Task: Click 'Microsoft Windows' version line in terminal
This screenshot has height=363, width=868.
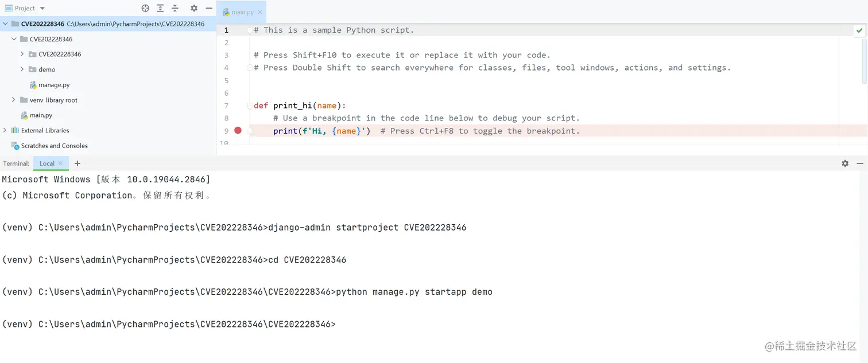Action: click(x=106, y=179)
